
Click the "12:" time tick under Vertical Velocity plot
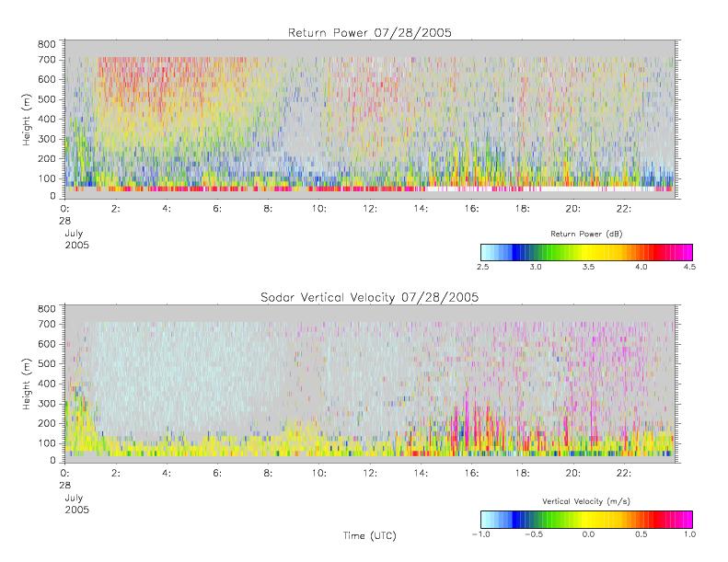[370, 474]
